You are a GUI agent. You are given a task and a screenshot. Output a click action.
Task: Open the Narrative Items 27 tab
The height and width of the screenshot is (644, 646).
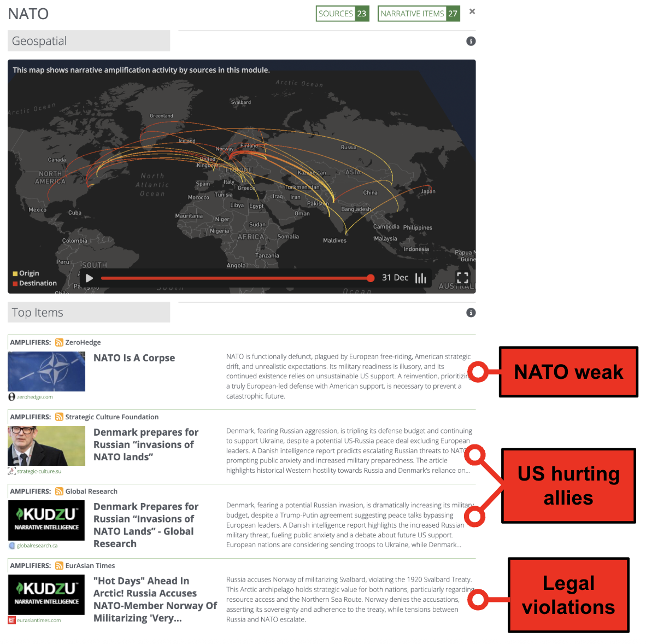click(419, 14)
